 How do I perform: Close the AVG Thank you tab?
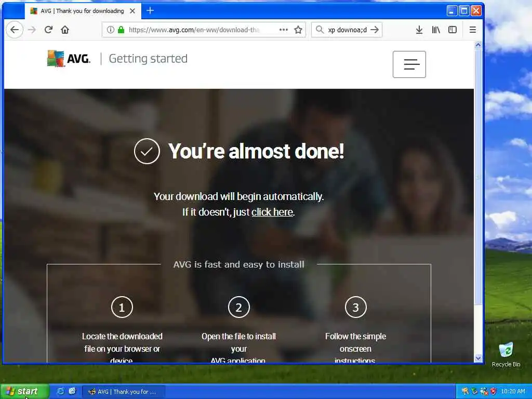pos(132,11)
